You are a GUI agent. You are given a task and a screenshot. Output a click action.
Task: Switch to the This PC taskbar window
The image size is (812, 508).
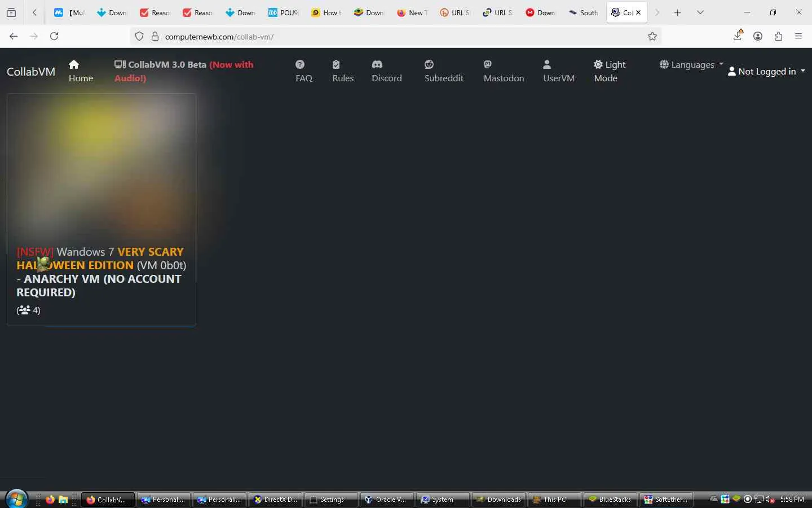(554, 500)
